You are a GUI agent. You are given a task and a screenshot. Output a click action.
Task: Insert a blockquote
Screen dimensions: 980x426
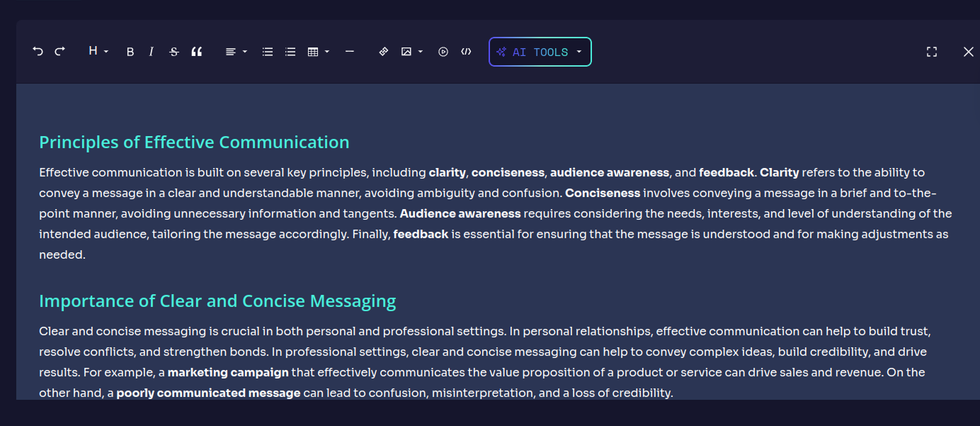coord(197,52)
